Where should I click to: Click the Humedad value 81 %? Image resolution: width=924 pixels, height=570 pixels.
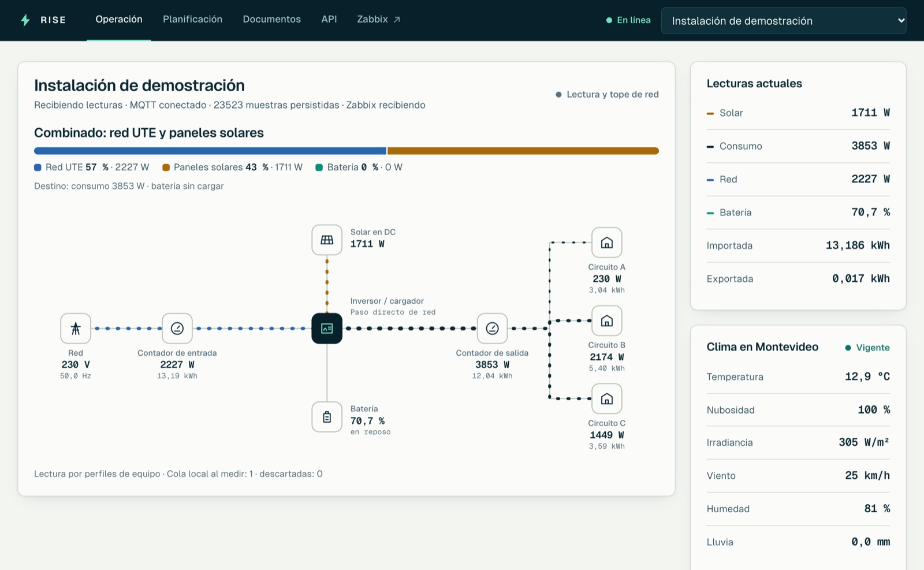(877, 509)
